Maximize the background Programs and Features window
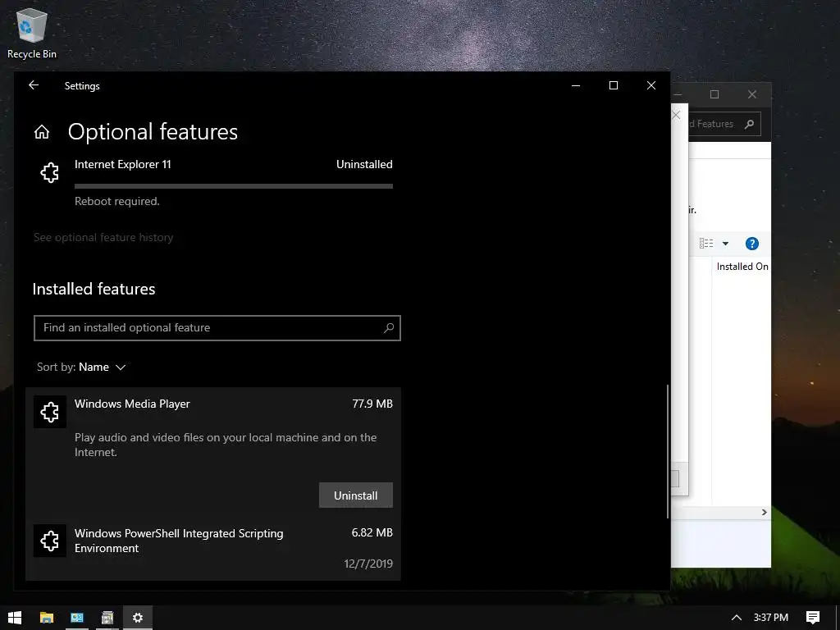Screen dimensions: 840x630 point(714,94)
